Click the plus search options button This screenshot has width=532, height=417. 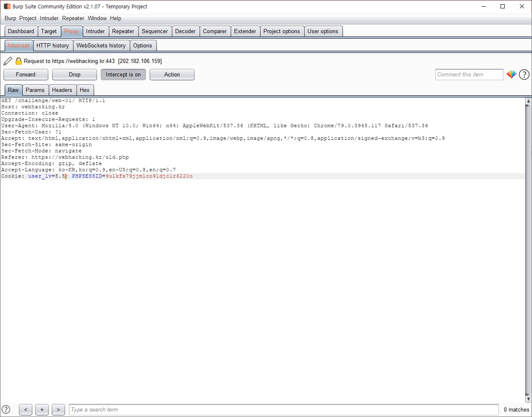(42, 410)
